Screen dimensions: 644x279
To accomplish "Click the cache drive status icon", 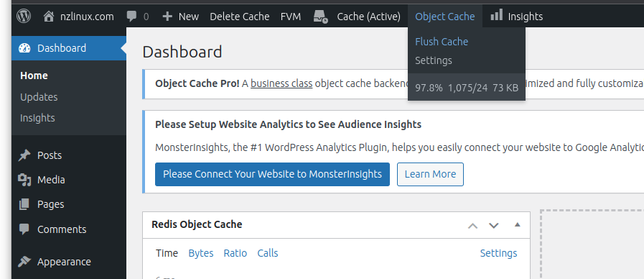I will click(320, 17).
